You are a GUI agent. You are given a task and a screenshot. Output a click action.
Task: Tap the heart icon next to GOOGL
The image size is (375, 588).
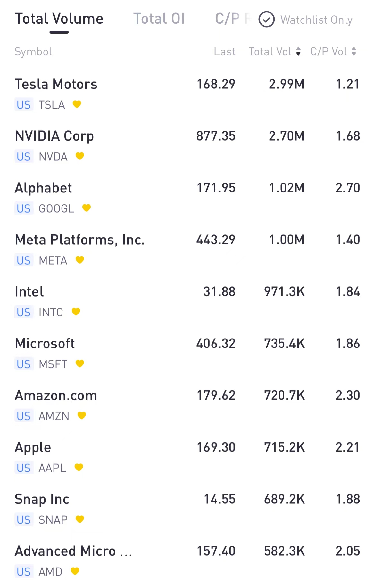(87, 208)
